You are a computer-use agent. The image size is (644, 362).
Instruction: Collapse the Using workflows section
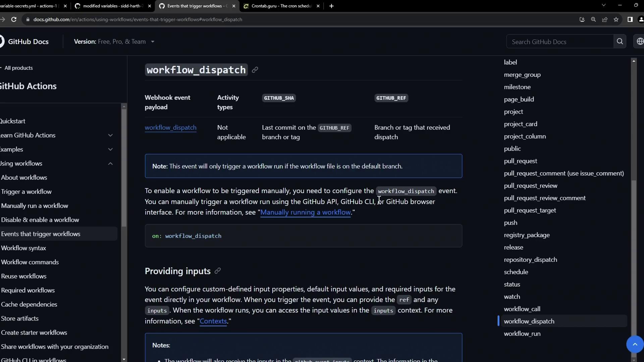110,164
